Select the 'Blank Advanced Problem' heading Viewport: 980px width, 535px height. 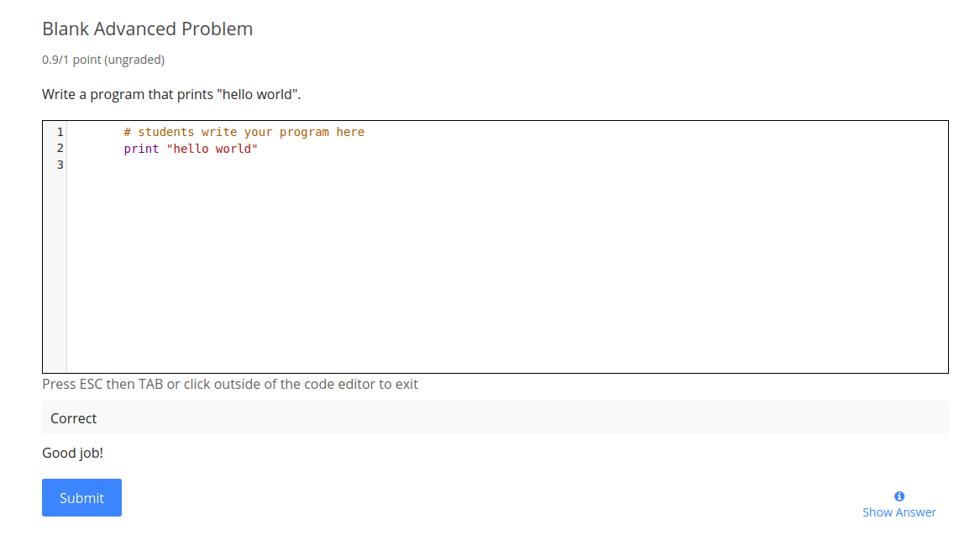coord(148,29)
